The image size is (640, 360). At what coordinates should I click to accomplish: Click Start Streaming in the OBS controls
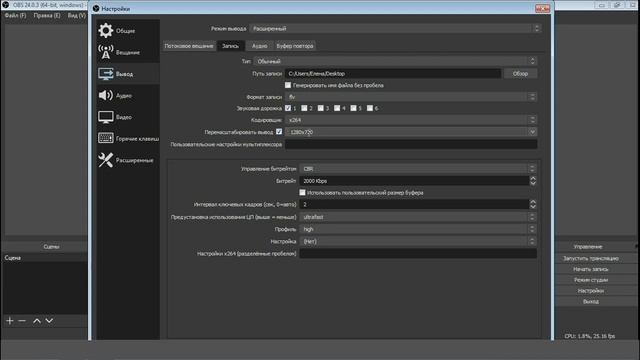coord(591,258)
